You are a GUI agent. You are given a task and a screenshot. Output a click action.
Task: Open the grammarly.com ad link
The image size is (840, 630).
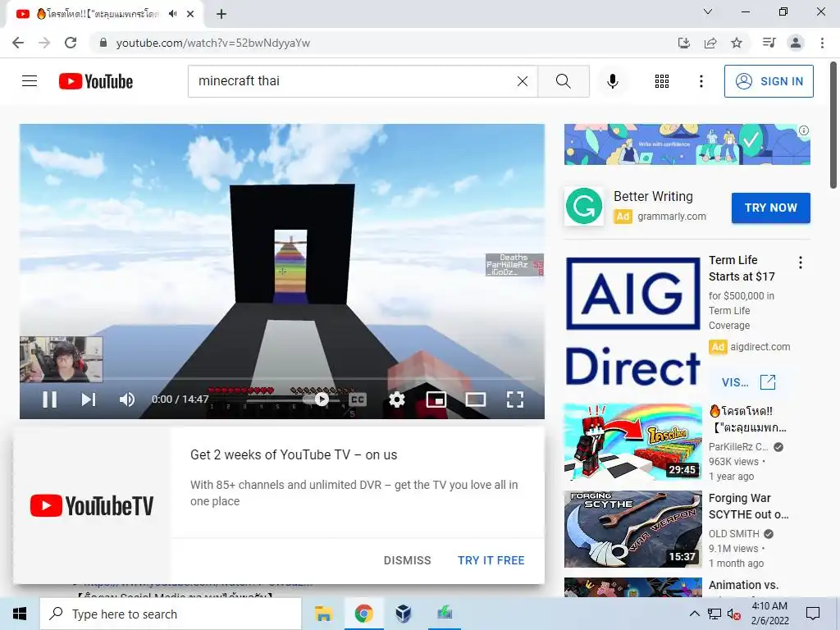(672, 217)
